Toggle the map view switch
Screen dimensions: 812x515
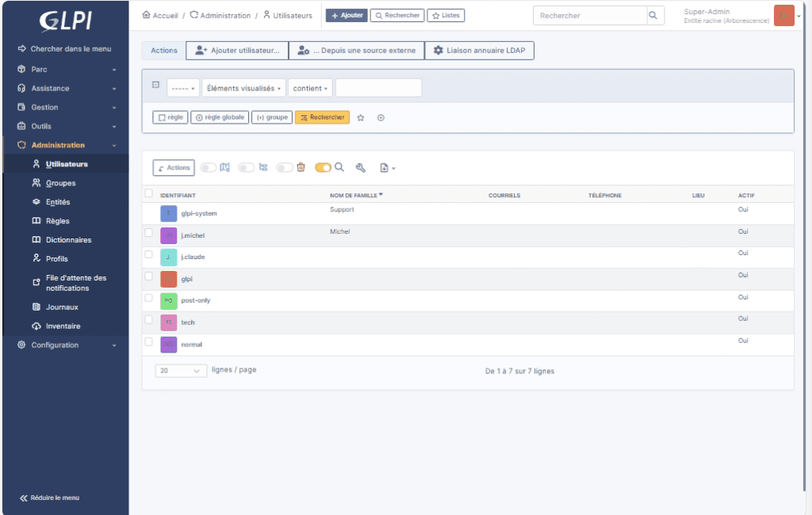tap(208, 167)
